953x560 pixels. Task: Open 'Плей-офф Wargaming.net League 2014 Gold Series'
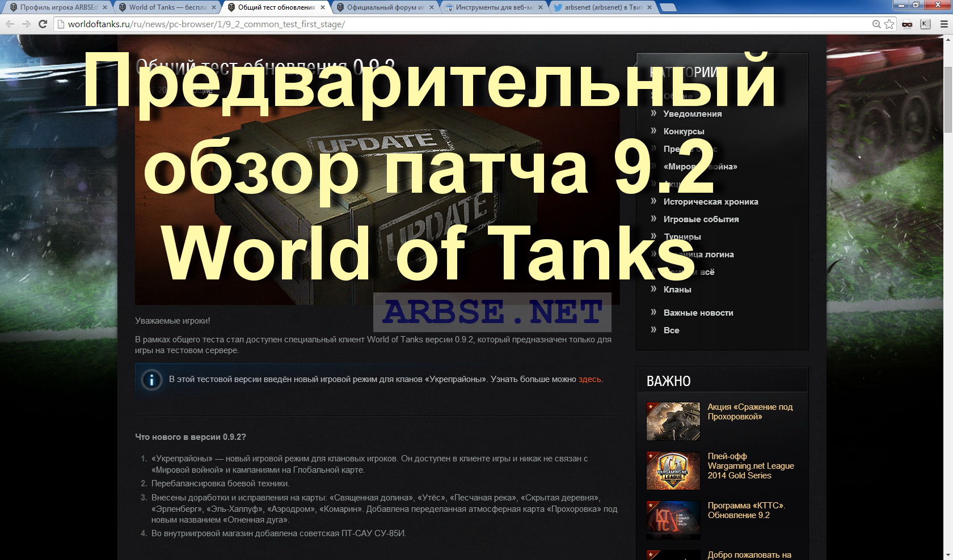pos(750,466)
